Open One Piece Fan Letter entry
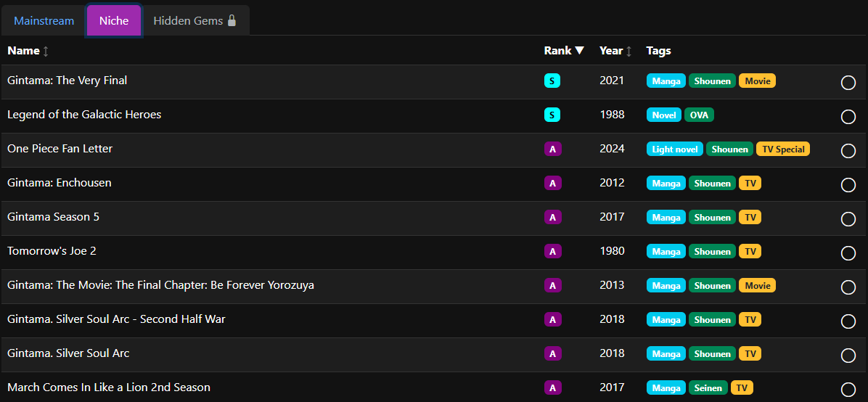Image resolution: width=868 pixels, height=402 pixels. pyautogui.click(x=60, y=149)
